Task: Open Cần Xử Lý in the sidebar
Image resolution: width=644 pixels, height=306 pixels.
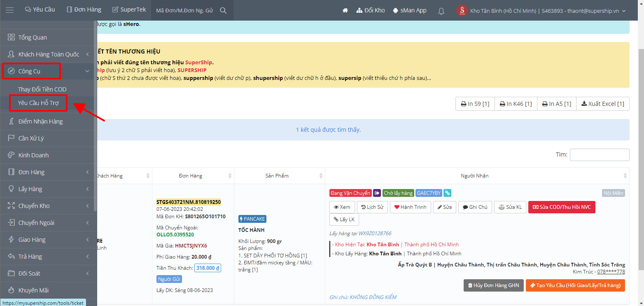Action: click(x=49, y=138)
